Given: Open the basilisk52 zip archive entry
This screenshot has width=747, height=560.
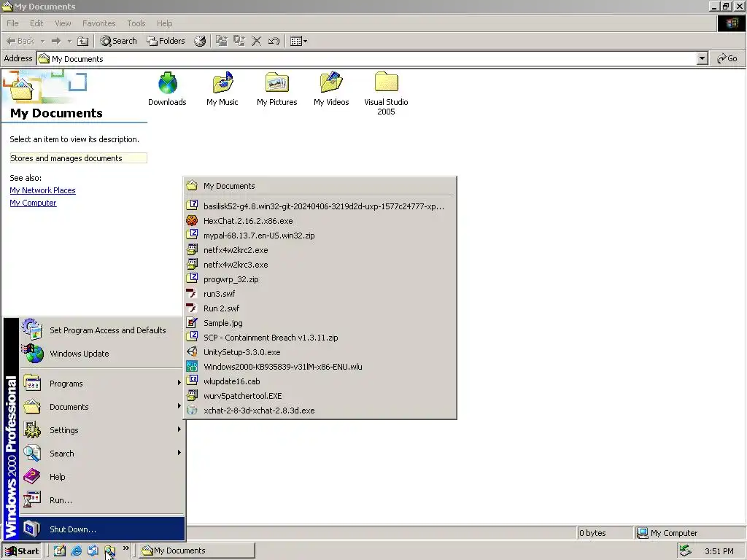Looking at the screenshot, I should pyautogui.click(x=320, y=206).
